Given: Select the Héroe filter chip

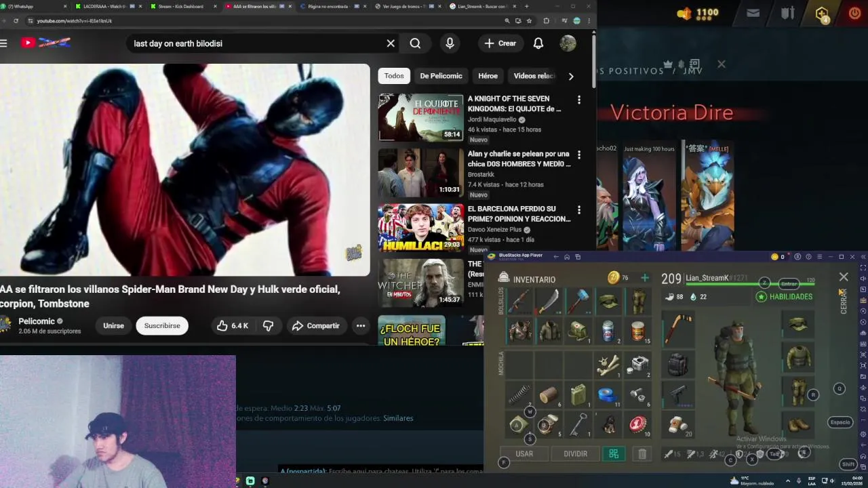Looking at the screenshot, I should tap(488, 76).
